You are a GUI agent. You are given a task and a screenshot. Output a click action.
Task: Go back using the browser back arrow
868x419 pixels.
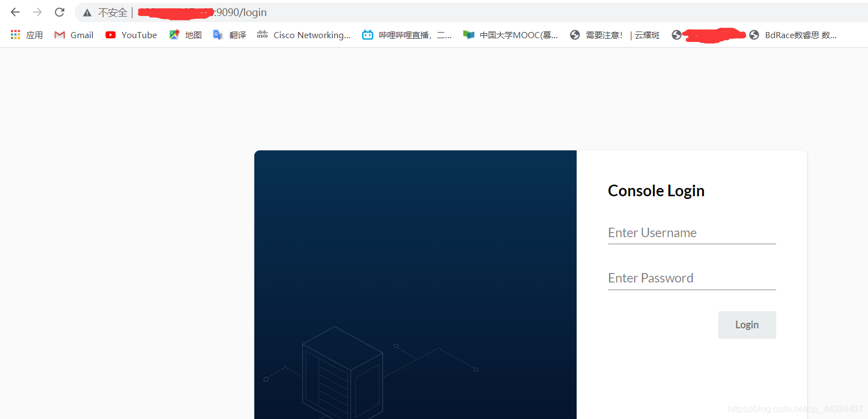[15, 12]
